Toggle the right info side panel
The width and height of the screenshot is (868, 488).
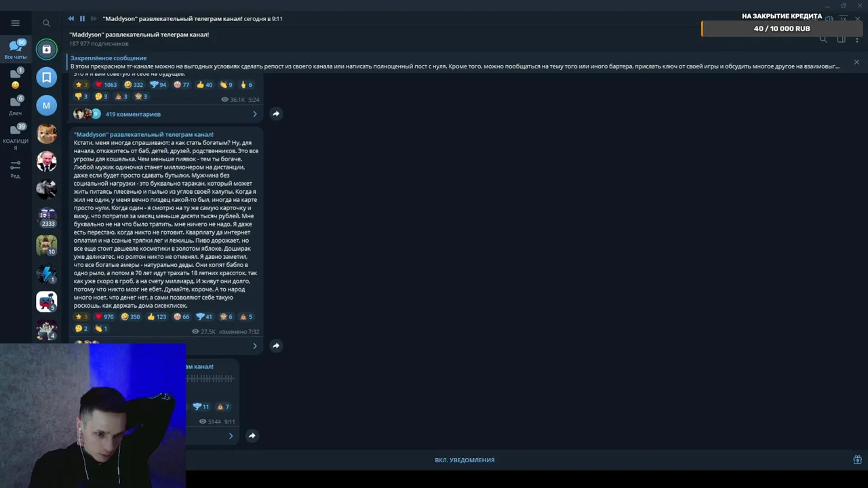[x=841, y=39]
